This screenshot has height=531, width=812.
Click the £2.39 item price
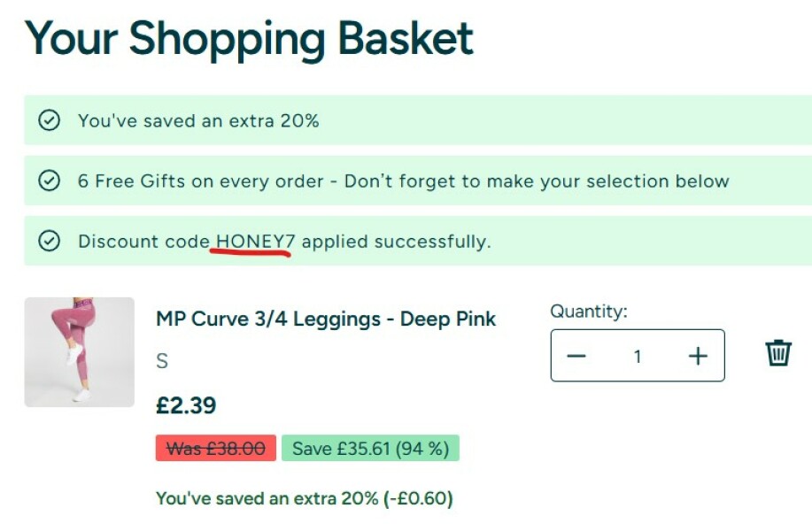(186, 405)
